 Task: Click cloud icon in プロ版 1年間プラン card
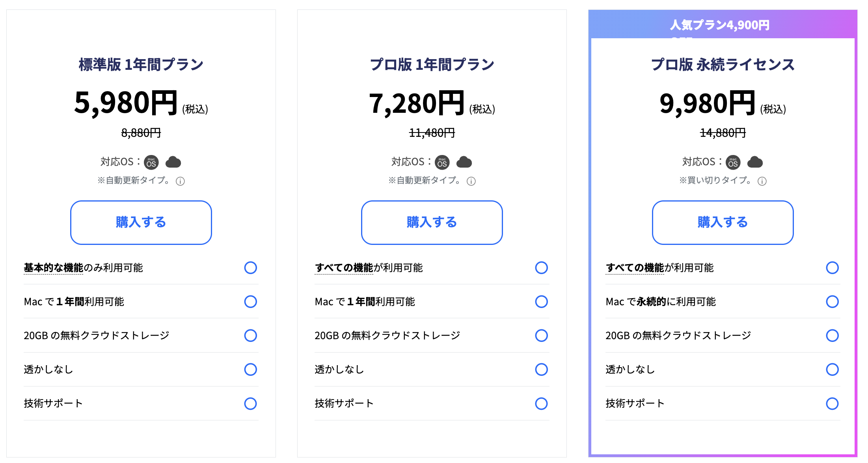coord(464,162)
